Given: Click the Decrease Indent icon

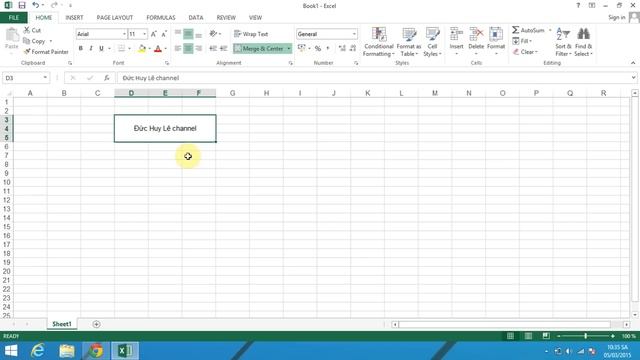Looking at the screenshot, I should [213, 48].
